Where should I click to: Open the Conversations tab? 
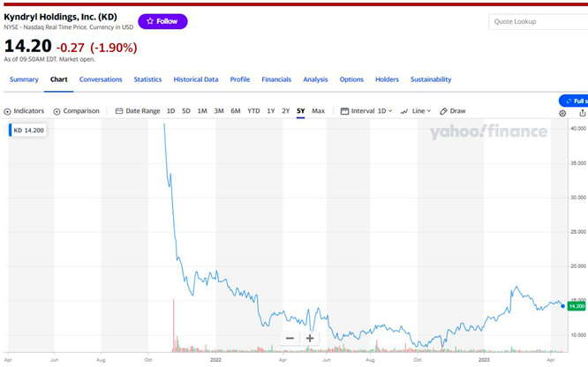point(101,79)
